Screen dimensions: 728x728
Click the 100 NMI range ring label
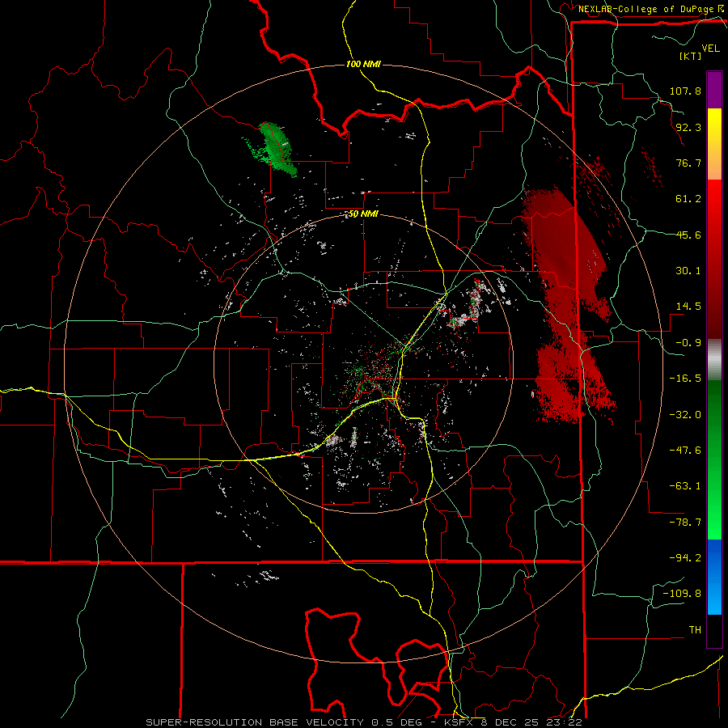click(363, 64)
